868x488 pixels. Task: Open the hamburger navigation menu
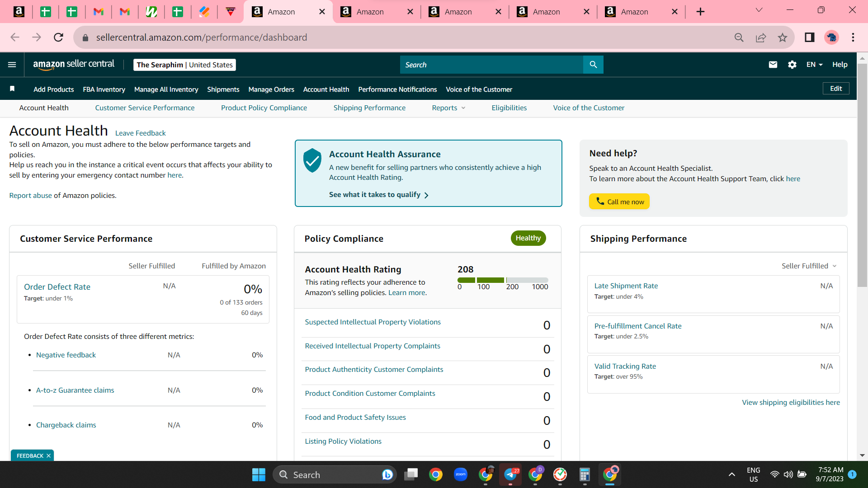12,65
